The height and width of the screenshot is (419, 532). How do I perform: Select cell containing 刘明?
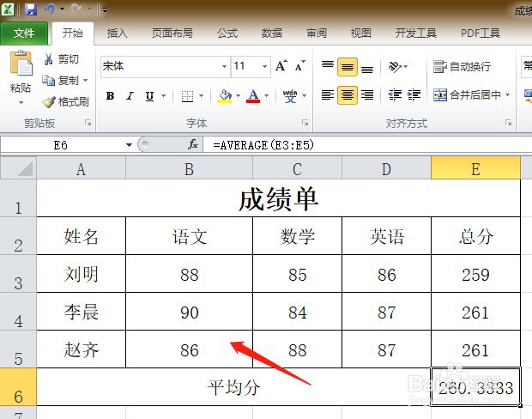tap(82, 274)
